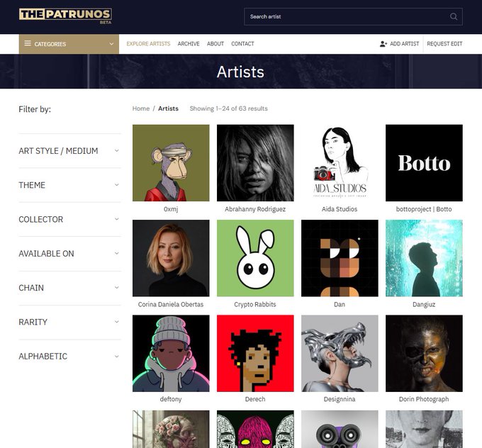
Task: Open Abrahanny Rodriguez portrait thumbnail
Action: coord(255,163)
